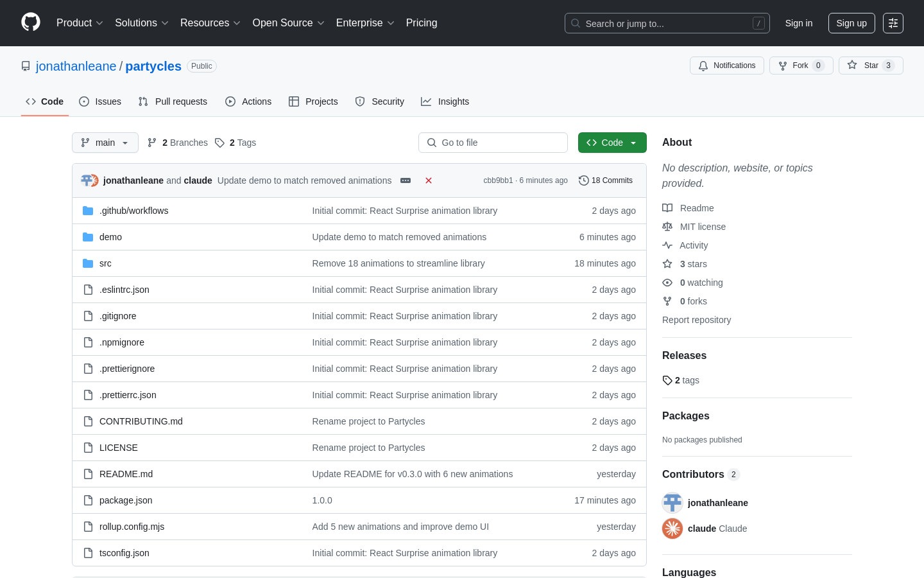View the 18 Commits history
Image resolution: width=924 pixels, height=578 pixels.
click(606, 180)
